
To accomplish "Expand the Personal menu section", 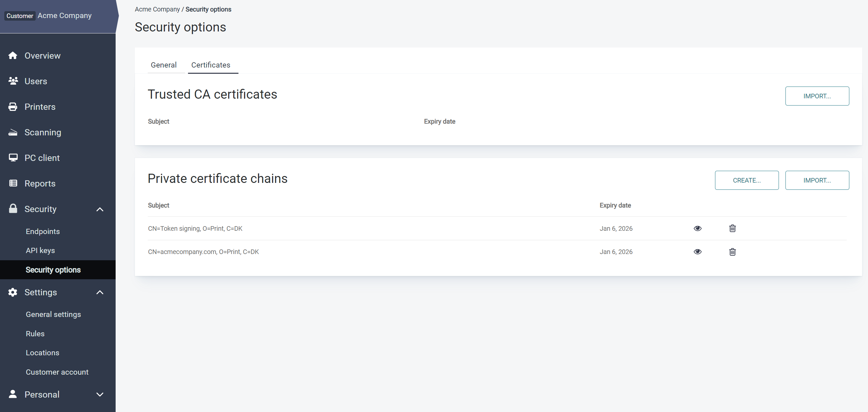I will tap(100, 395).
